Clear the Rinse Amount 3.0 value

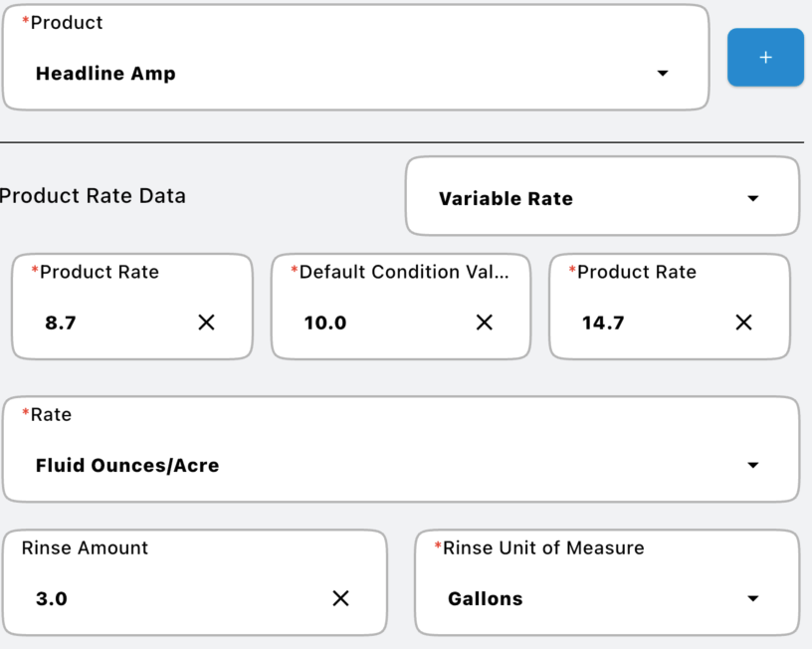pyautogui.click(x=340, y=598)
